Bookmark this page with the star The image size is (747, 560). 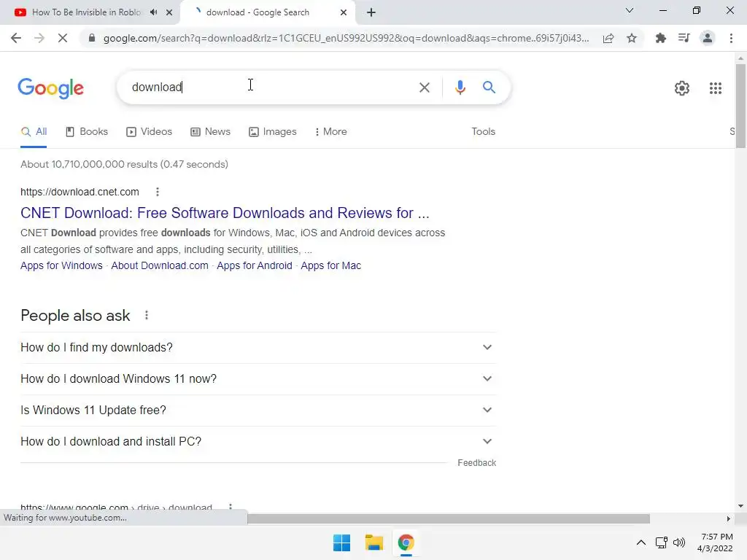632,38
